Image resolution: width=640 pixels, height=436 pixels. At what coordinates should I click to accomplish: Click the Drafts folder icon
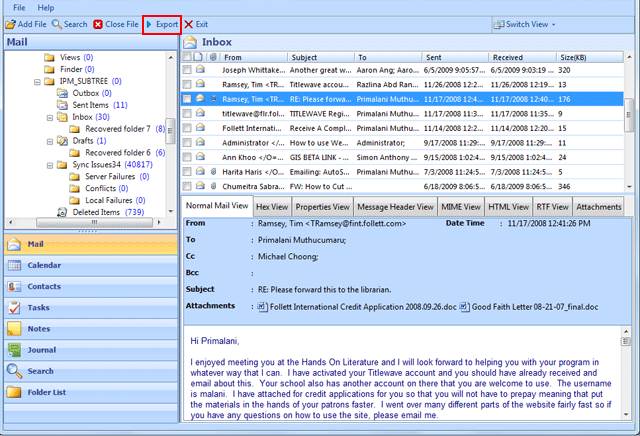click(x=62, y=141)
